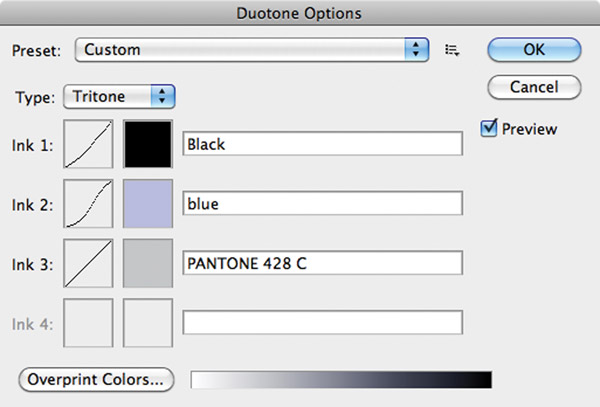
Task: Open the Ink 3 curve box
Action: pos(89,263)
